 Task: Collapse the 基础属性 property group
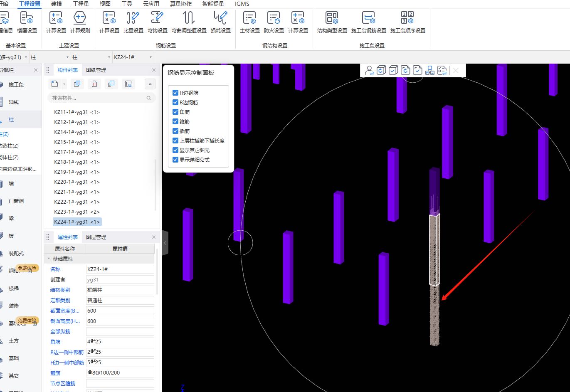(49, 259)
